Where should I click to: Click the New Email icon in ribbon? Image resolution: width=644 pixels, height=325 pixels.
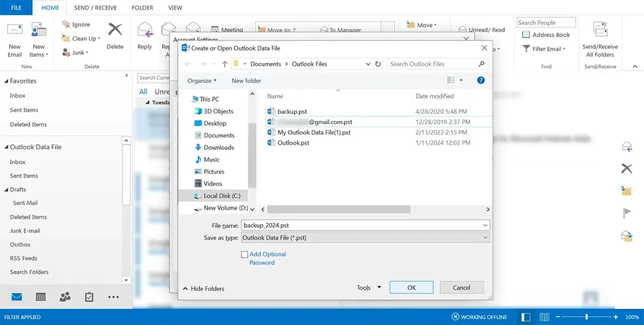(x=15, y=30)
